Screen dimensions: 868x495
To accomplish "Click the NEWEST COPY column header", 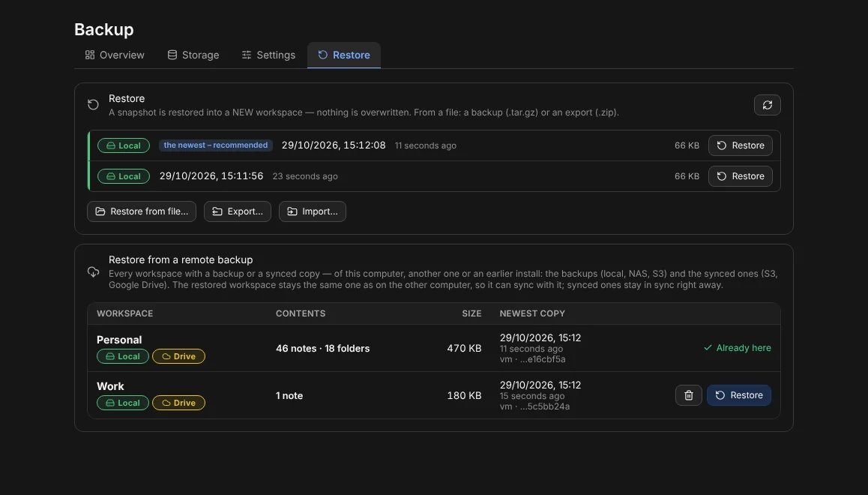I will [532, 313].
